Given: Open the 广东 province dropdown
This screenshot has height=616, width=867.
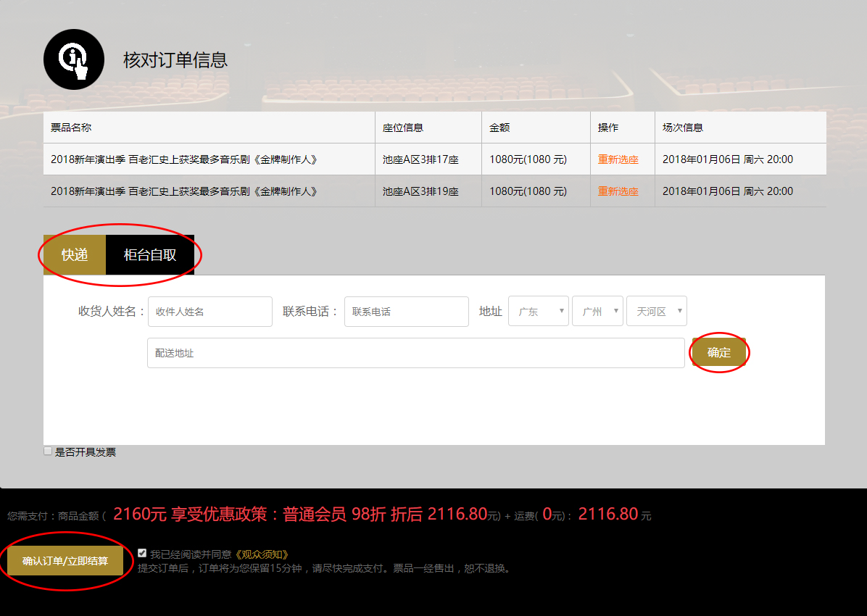Looking at the screenshot, I should pos(538,310).
